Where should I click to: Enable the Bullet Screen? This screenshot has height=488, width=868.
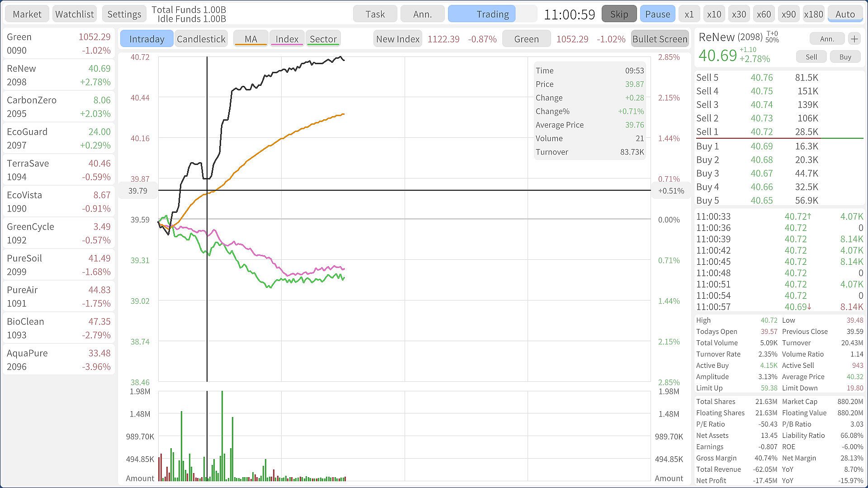coord(660,39)
